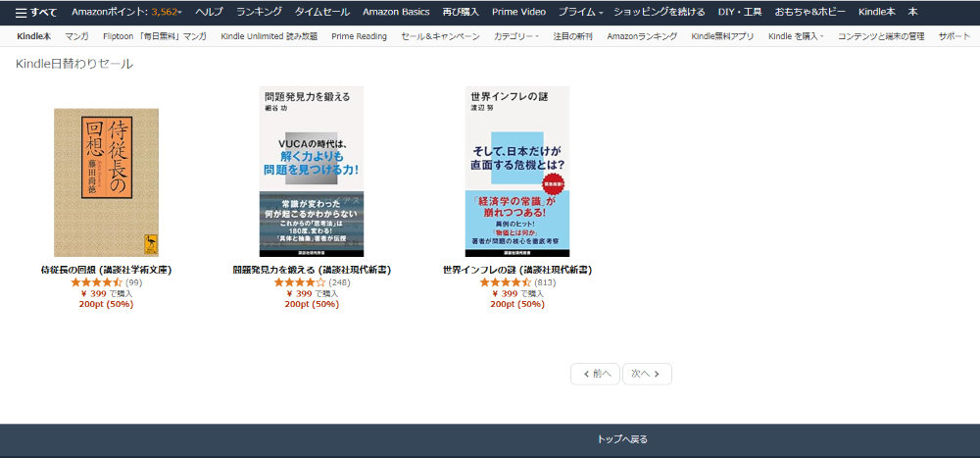Open サポート in sub navigation
Image resolution: width=980 pixels, height=458 pixels.
[954, 36]
